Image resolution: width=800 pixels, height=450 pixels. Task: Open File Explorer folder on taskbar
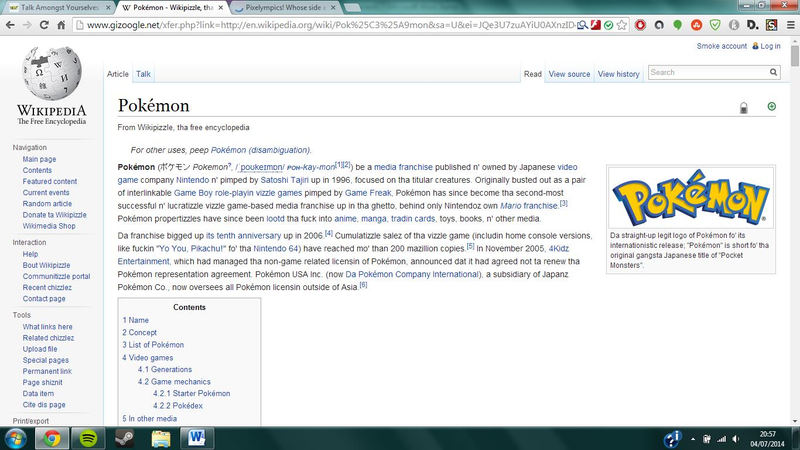coord(161,438)
